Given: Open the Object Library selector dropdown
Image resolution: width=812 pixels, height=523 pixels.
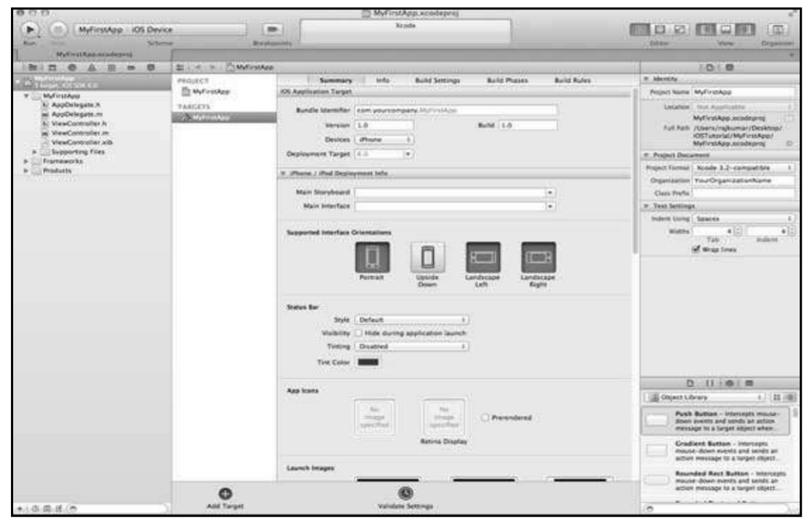Looking at the screenshot, I should 706,397.
